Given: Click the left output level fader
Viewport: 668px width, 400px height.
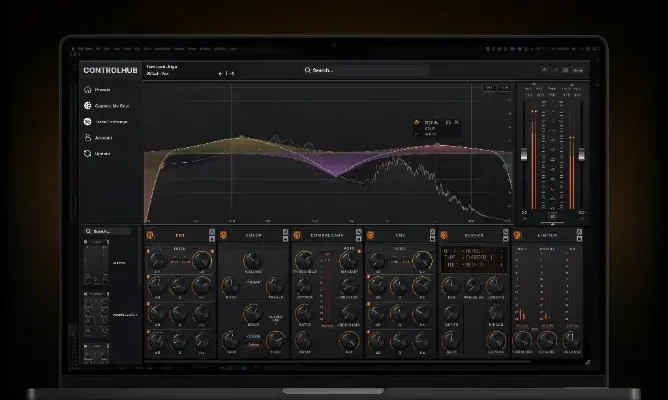Looking at the screenshot, I should (523, 155).
